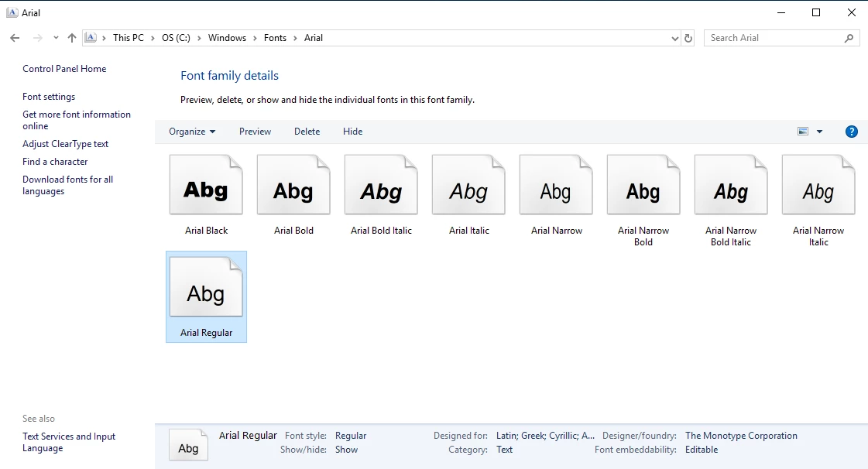Select the Arial Narrow font icon
868x469 pixels.
pyautogui.click(x=556, y=185)
